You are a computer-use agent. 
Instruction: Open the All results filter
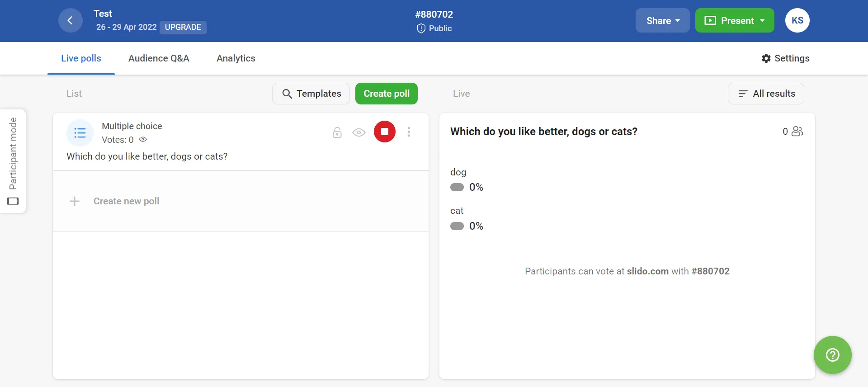click(x=766, y=94)
